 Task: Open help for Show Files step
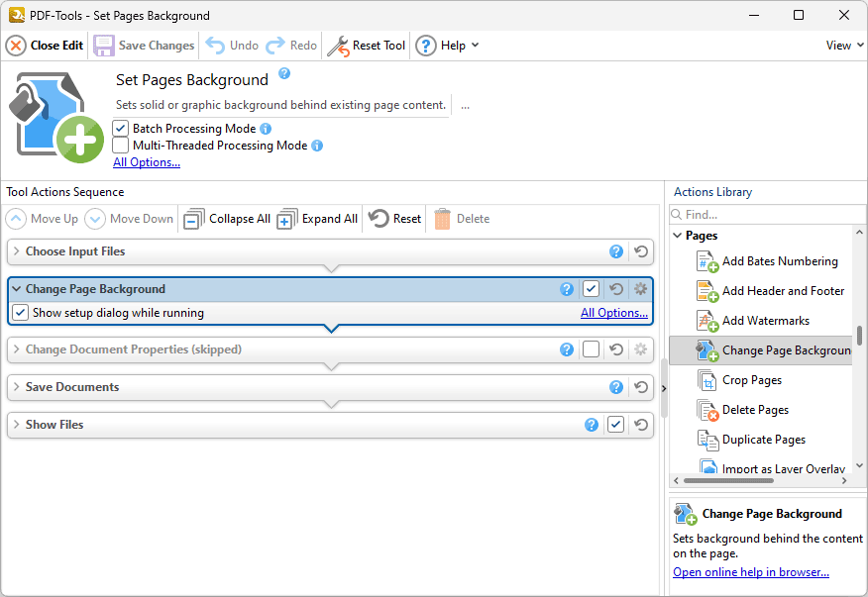pyautogui.click(x=592, y=425)
